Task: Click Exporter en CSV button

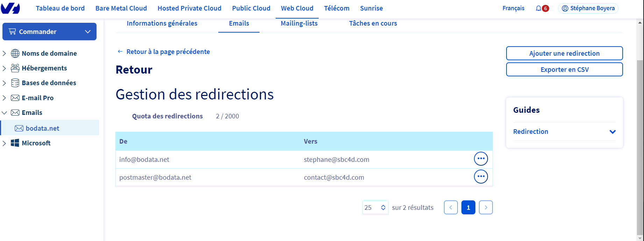Action: [564, 69]
